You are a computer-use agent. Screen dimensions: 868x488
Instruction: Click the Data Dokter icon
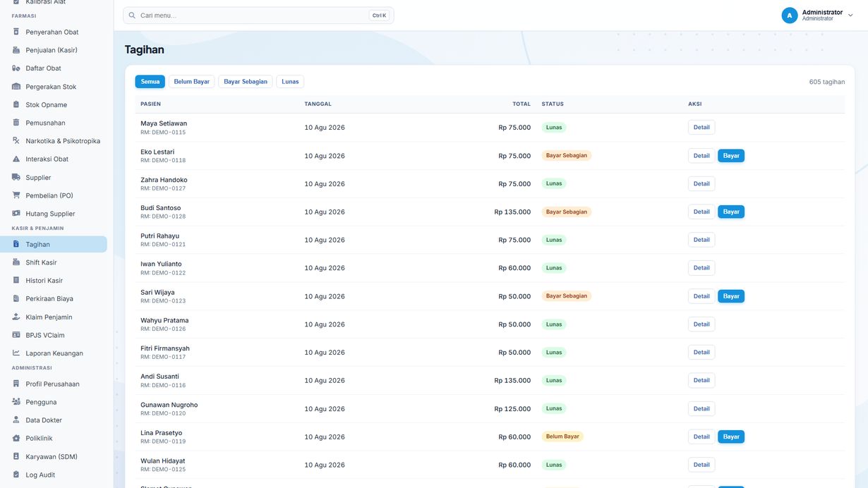click(x=16, y=420)
